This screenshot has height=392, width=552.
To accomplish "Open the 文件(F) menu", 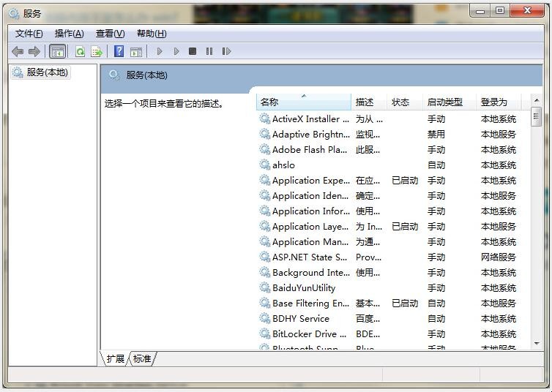I will point(29,34).
